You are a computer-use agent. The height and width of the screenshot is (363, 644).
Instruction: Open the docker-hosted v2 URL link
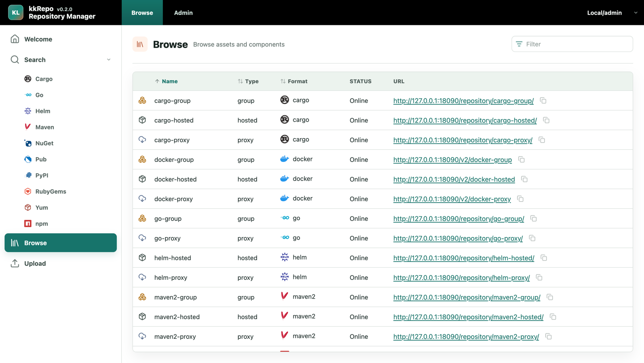[454, 179]
